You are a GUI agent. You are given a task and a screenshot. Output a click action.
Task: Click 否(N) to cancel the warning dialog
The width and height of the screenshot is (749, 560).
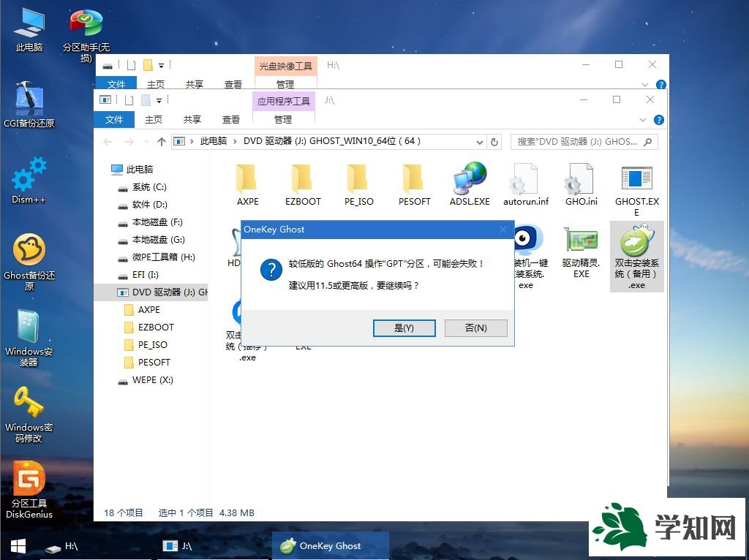point(475,328)
